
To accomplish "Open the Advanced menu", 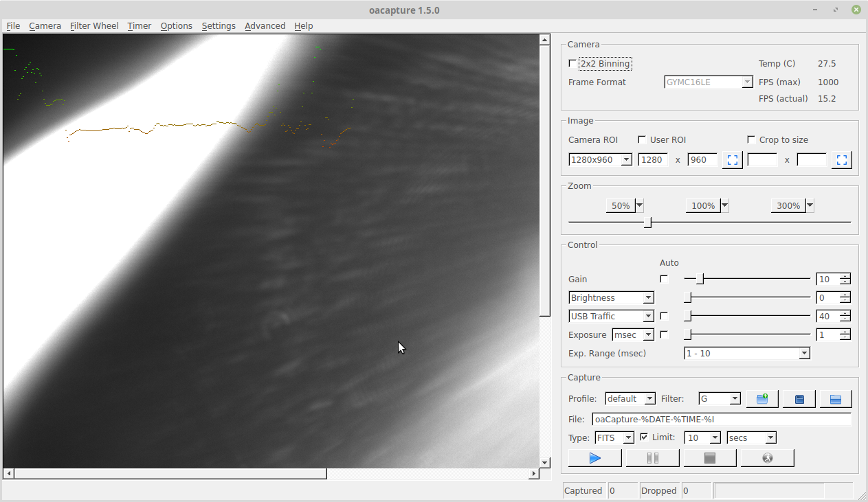I will (265, 25).
